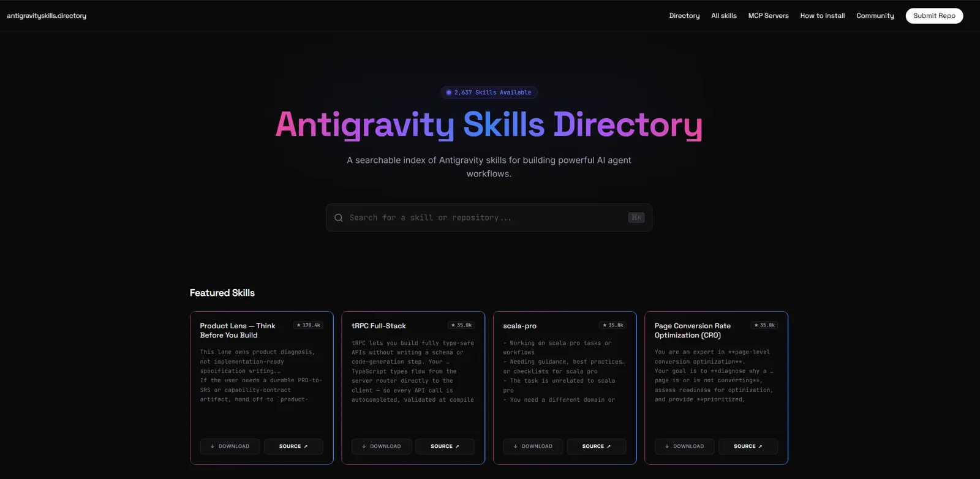This screenshot has width=980, height=479.
Task: Click the tRPC Full-Stack description text
Action: coord(413,371)
